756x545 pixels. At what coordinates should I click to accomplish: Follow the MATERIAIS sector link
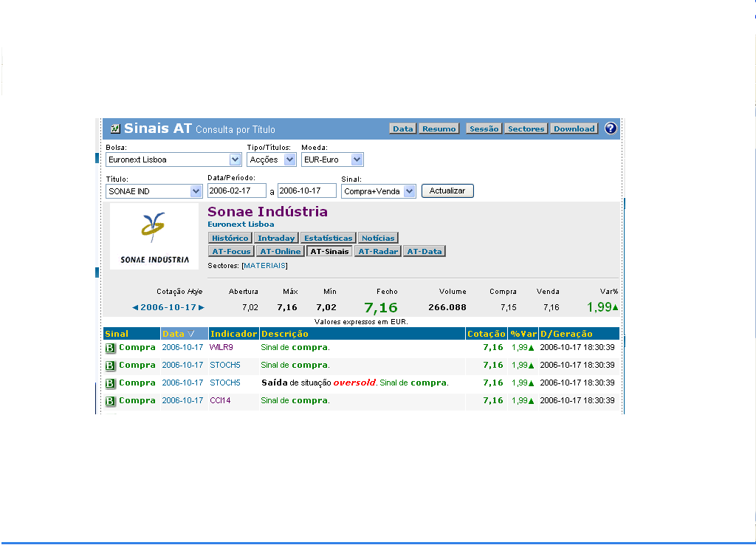pyautogui.click(x=265, y=266)
